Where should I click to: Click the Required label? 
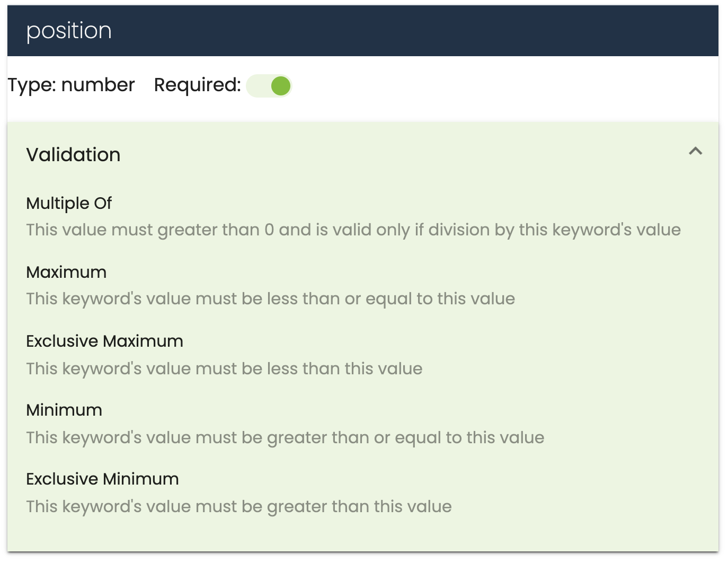[x=197, y=85]
